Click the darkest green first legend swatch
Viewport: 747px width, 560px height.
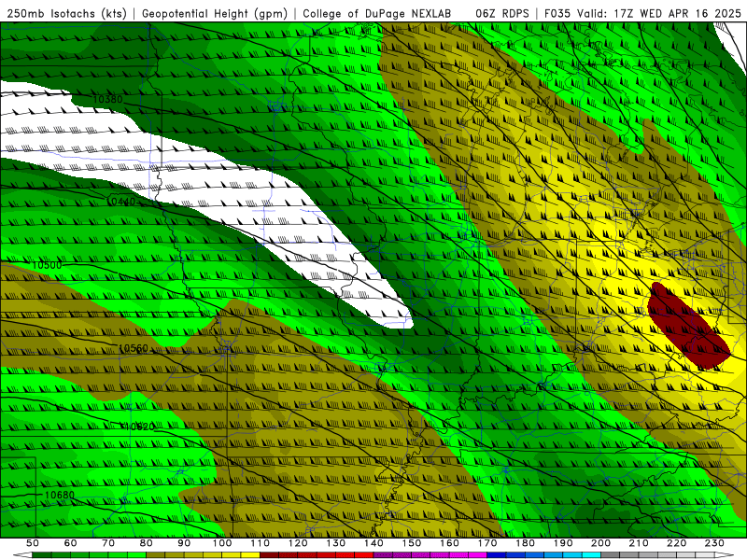coord(42,555)
